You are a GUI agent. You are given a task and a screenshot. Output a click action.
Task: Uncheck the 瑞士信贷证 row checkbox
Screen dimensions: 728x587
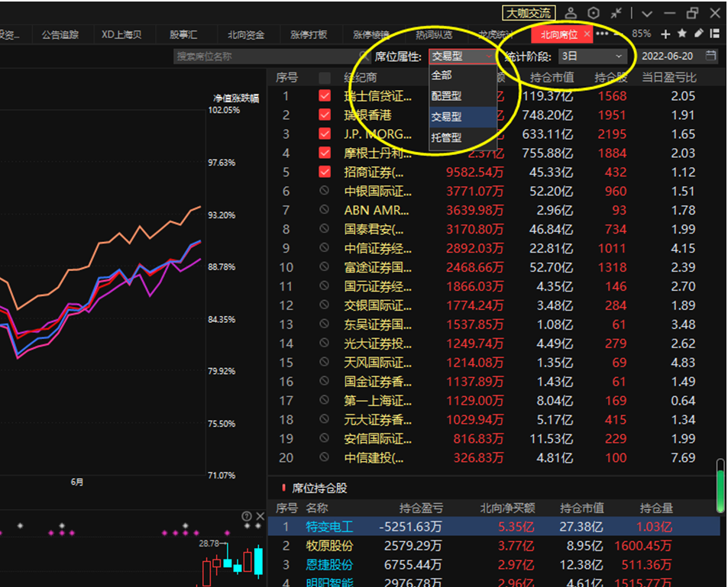tap(325, 96)
